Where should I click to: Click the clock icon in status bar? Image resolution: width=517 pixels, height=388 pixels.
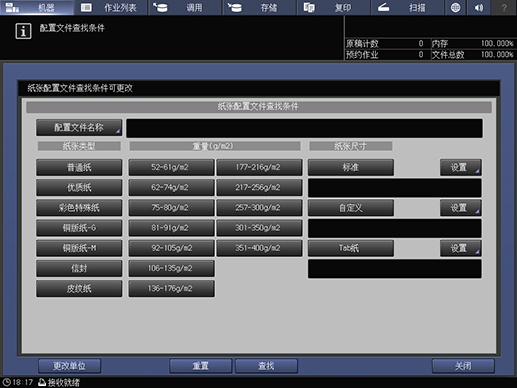click(x=6, y=382)
